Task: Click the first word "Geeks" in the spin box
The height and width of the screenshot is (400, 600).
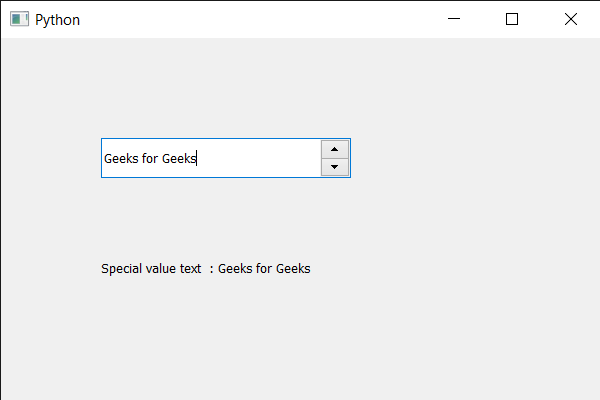Action: 121,158
